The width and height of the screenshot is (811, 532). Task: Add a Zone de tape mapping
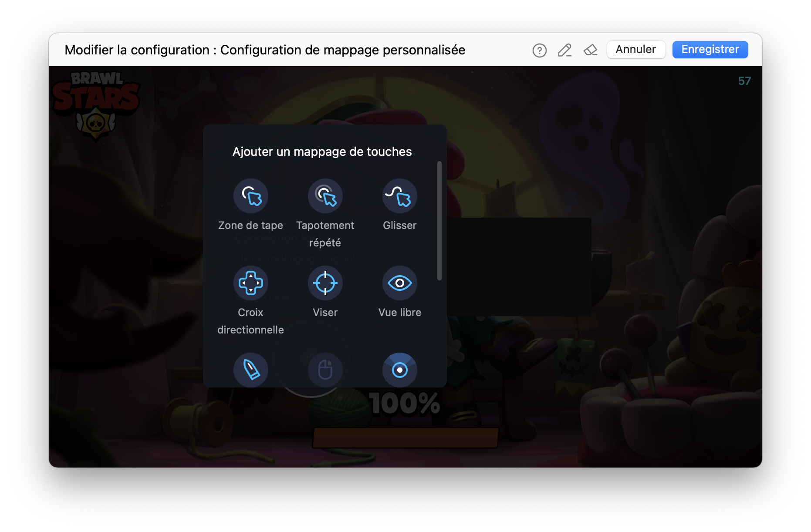[x=250, y=196]
